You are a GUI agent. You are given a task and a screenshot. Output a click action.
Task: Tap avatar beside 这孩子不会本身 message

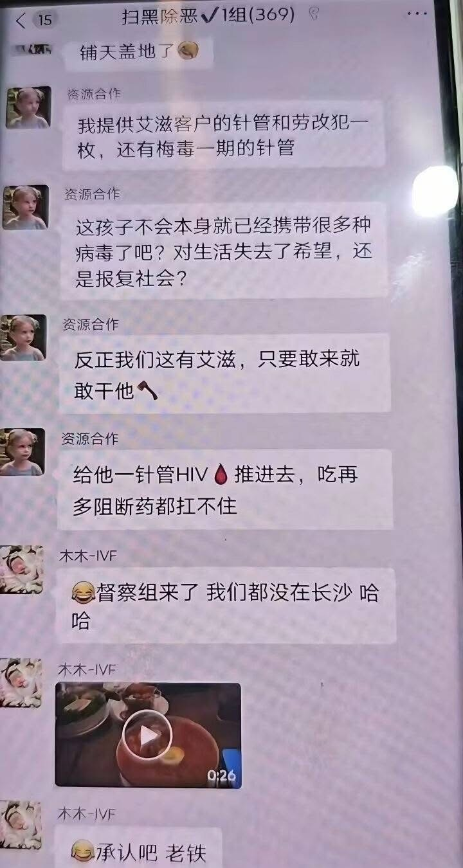click(25, 208)
